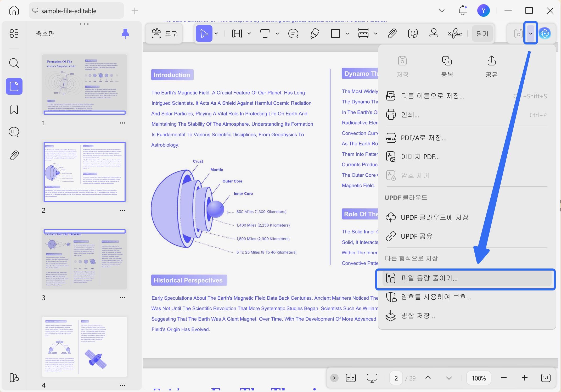The width and height of the screenshot is (561, 392).
Task: Open page 3 thumbnail
Action: tap(85, 259)
